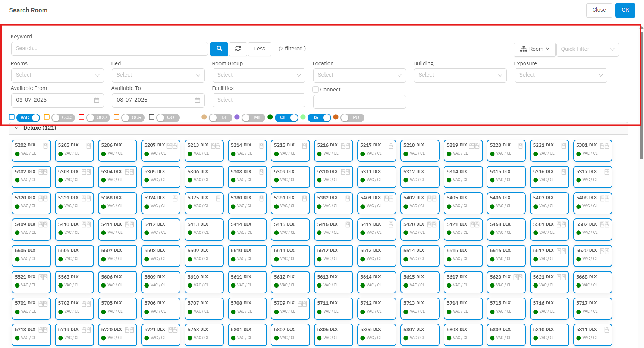This screenshot has height=348, width=644.
Task: Open the Room Group dropdown
Action: (259, 75)
